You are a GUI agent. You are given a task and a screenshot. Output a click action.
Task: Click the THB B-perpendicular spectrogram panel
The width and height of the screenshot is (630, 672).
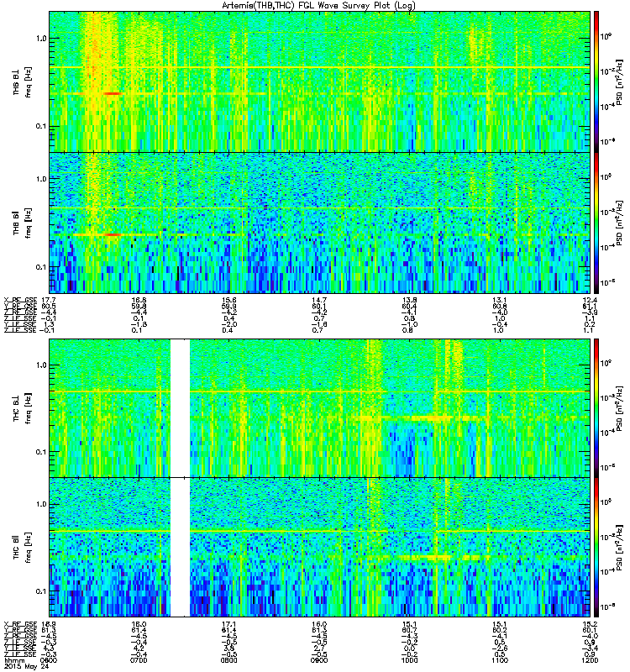click(320, 81)
